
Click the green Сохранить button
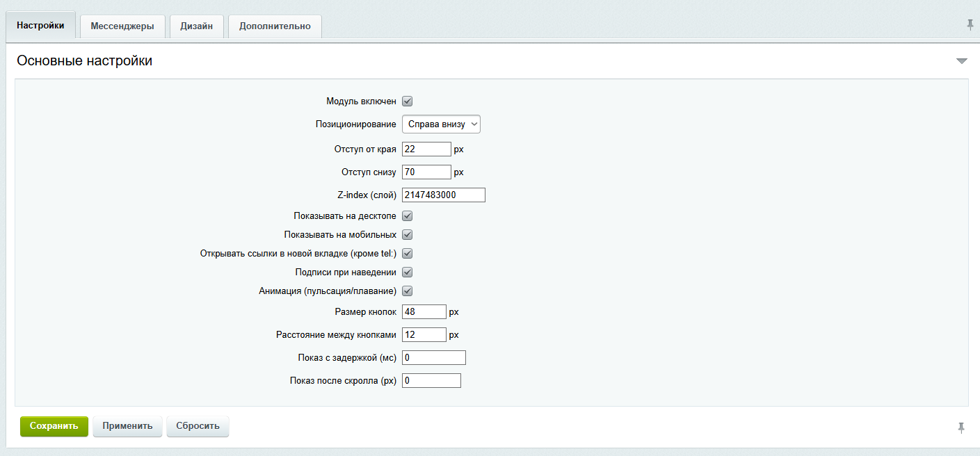[x=54, y=426]
